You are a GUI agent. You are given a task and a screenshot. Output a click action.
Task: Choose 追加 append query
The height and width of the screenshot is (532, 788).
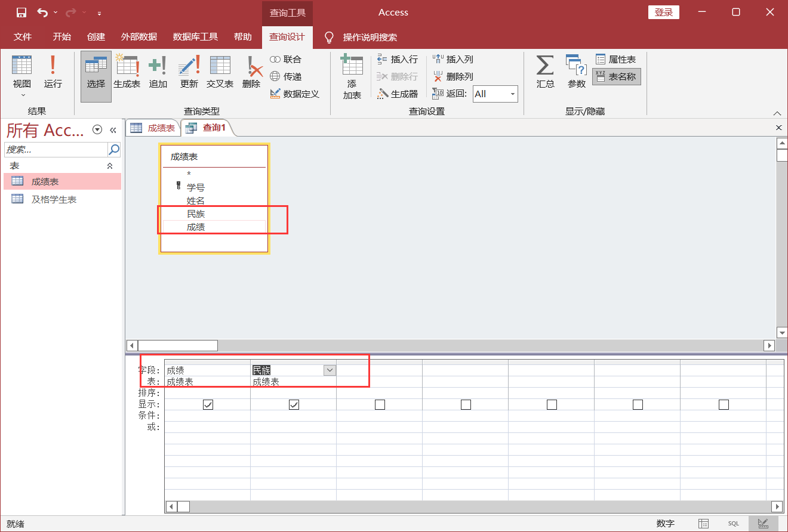point(158,72)
